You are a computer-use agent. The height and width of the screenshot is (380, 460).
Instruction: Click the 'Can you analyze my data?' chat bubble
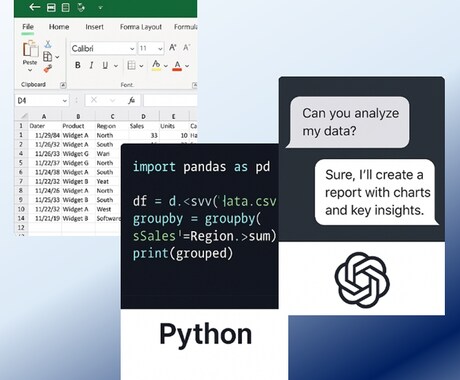(349, 122)
